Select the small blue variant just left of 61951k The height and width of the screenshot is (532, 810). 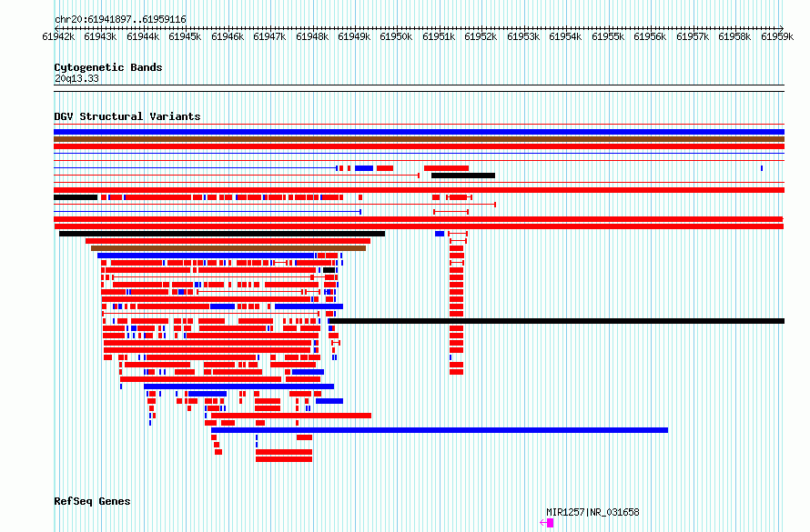440,234
